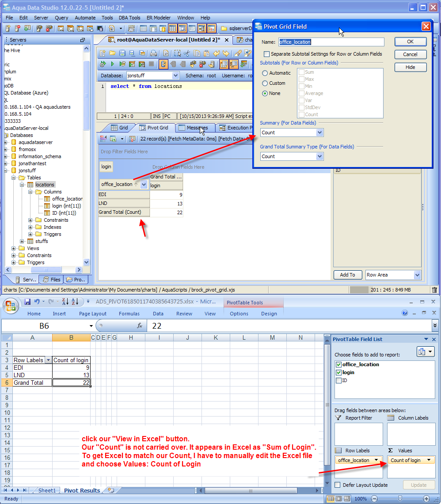
Task: Click the Normal view icon in Excel status bar
Action: tap(331, 499)
